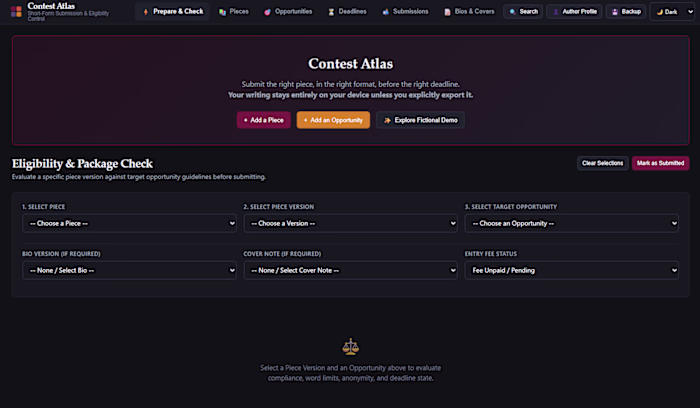Screen dimensions: 700x408
Task: Open the Select Bio dropdown
Action: [x=129, y=270]
